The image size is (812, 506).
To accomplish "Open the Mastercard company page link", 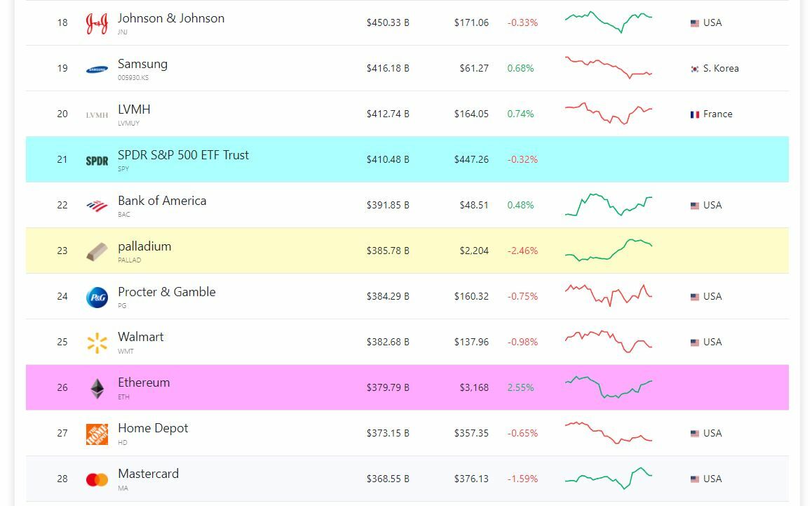I will pyautogui.click(x=148, y=474).
